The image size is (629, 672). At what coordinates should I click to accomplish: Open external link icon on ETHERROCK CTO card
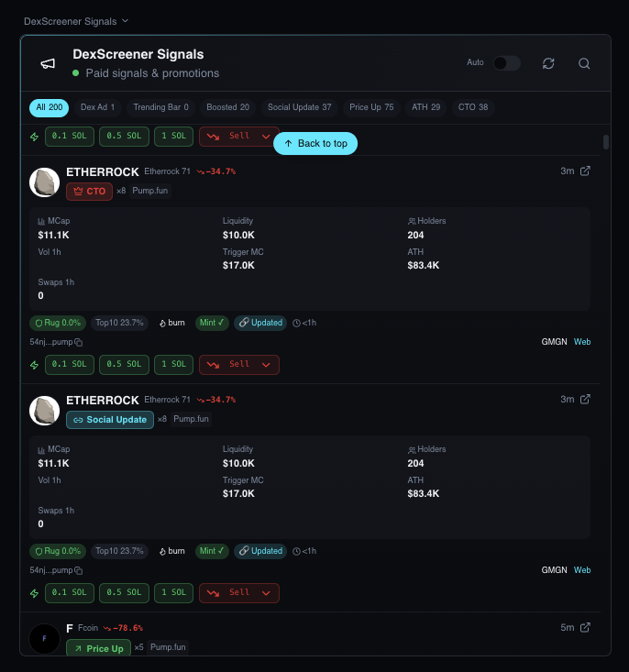point(585,171)
